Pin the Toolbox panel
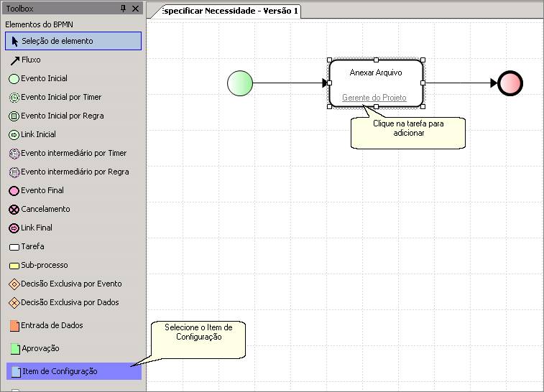The width and height of the screenshot is (544, 392). [x=123, y=9]
